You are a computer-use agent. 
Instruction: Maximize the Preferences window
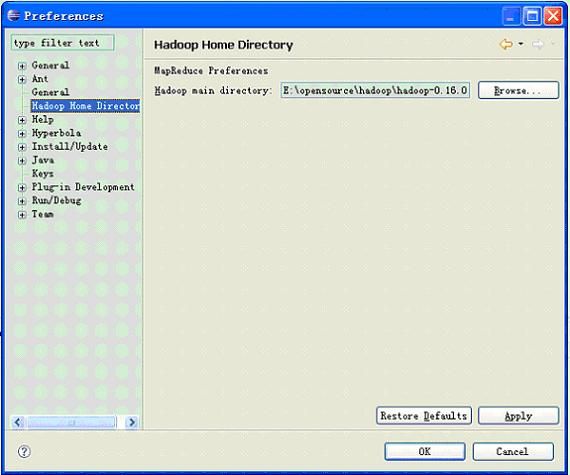[532, 16]
